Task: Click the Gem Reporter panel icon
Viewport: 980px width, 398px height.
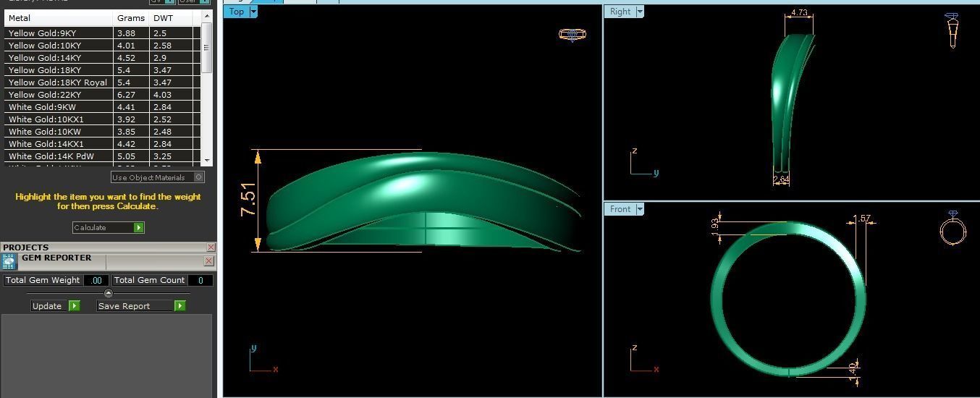Action: [x=9, y=261]
